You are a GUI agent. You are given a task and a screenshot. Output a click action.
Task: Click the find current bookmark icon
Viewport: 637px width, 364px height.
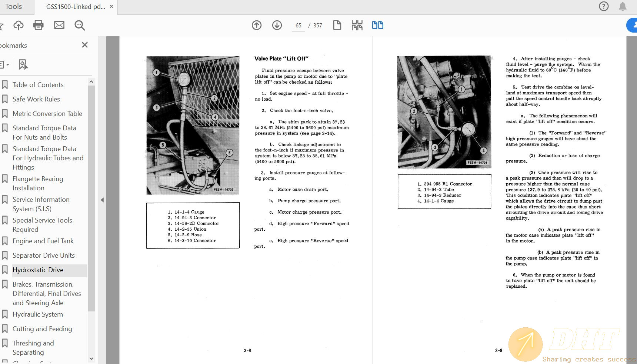23,64
